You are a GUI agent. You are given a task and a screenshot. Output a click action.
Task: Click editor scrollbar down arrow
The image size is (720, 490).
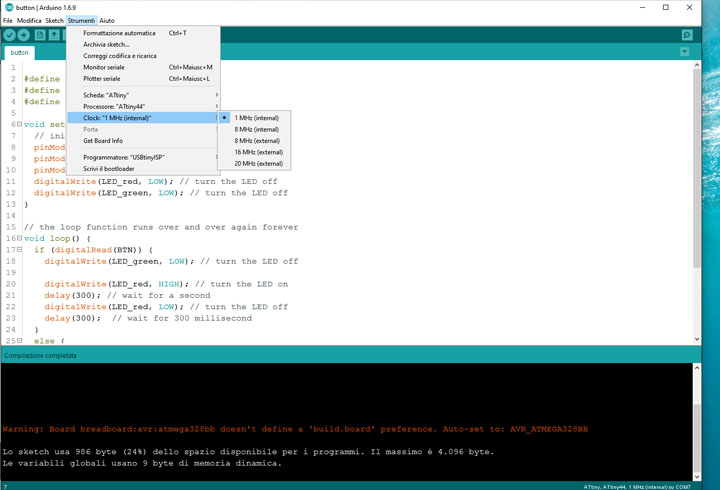pyautogui.click(x=697, y=339)
